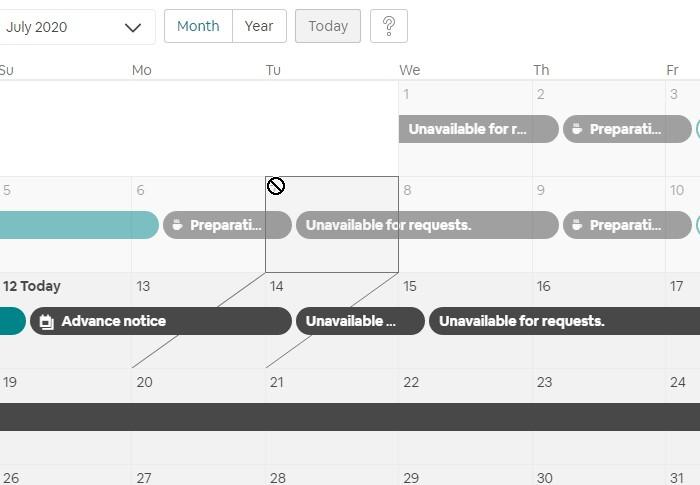Switch to Year view
The width and height of the screenshot is (700, 485).
[x=259, y=27]
